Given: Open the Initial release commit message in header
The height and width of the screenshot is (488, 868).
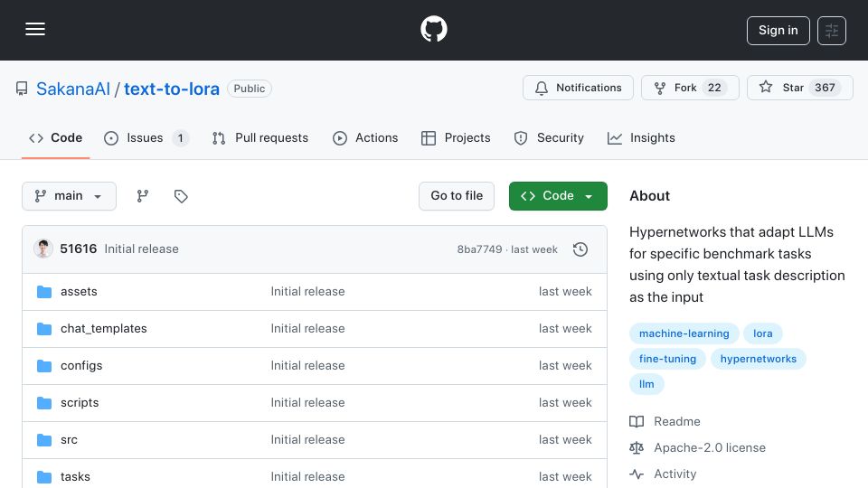Looking at the screenshot, I should coord(141,249).
